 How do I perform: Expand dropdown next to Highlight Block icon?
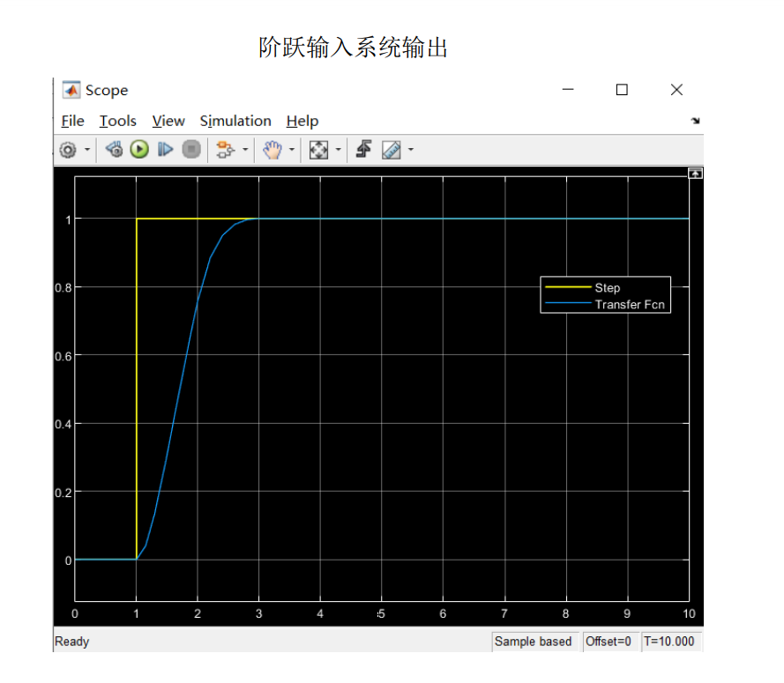coord(245,150)
